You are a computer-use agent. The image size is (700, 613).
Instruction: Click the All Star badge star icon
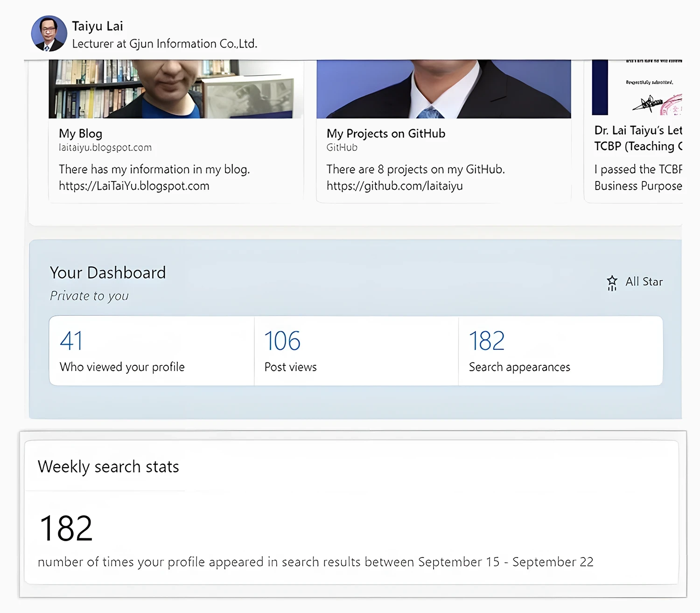(612, 282)
